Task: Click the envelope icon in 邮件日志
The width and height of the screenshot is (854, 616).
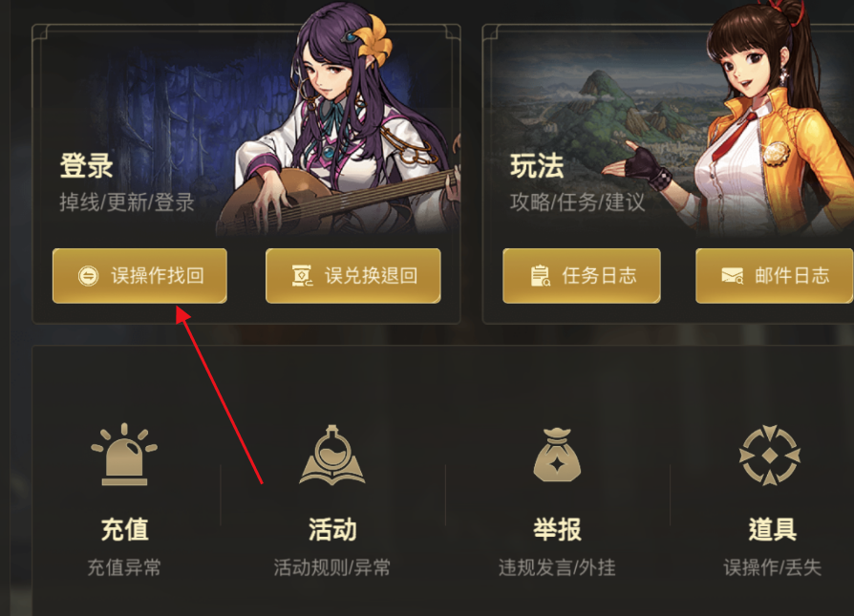Action: pos(733,276)
